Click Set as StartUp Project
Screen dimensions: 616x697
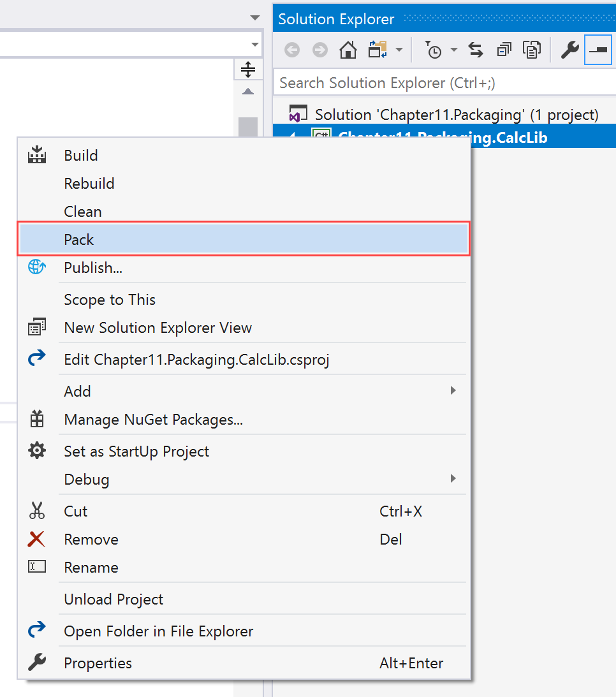[136, 451]
